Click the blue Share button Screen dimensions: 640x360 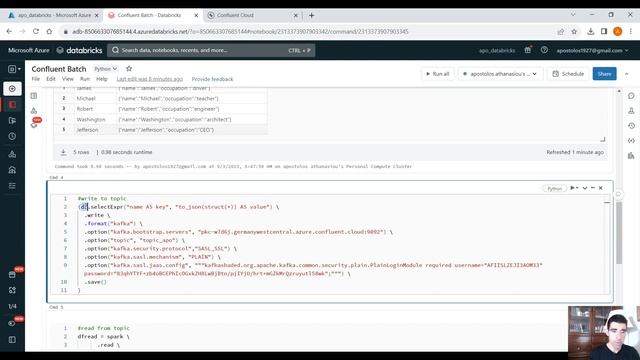click(x=604, y=74)
